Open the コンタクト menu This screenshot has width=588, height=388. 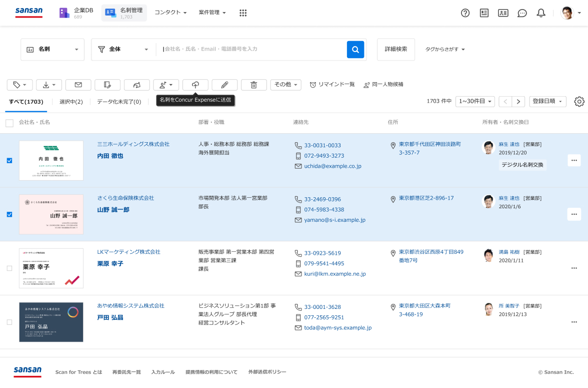[x=170, y=13]
